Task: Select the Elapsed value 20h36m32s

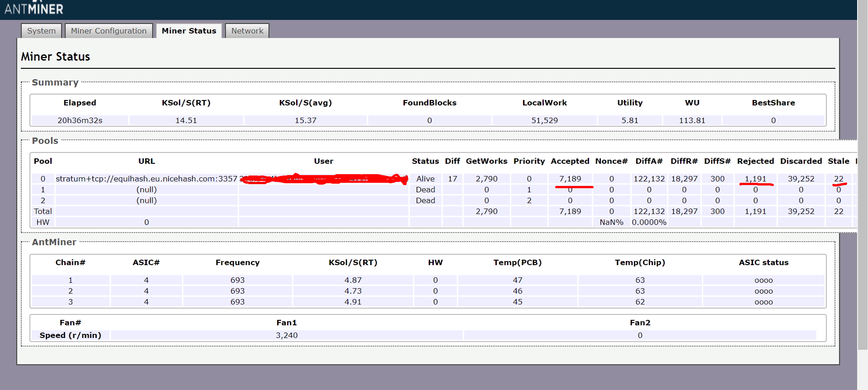Action: point(80,120)
